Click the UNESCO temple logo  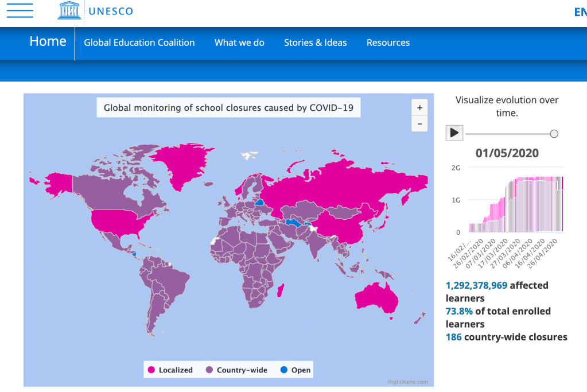[69, 11]
